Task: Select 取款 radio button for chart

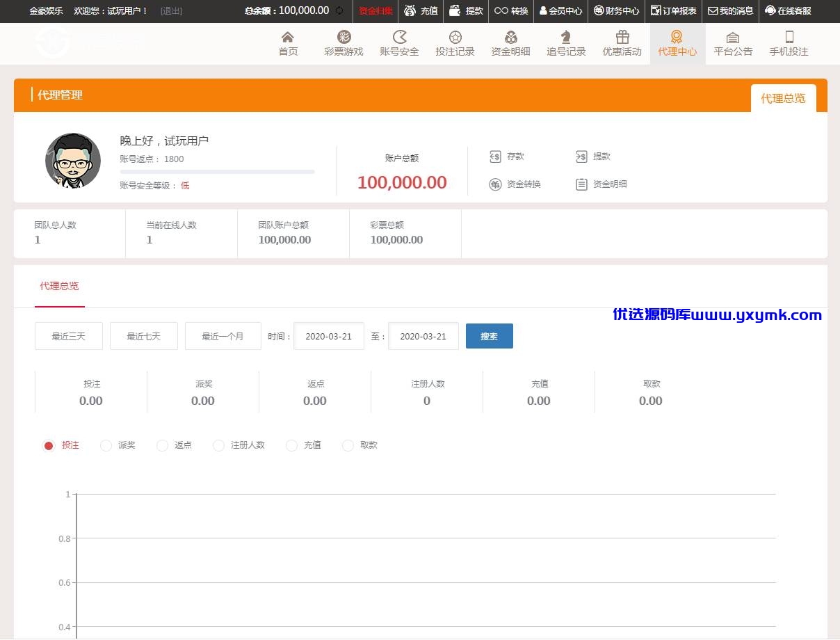Action: pos(348,445)
